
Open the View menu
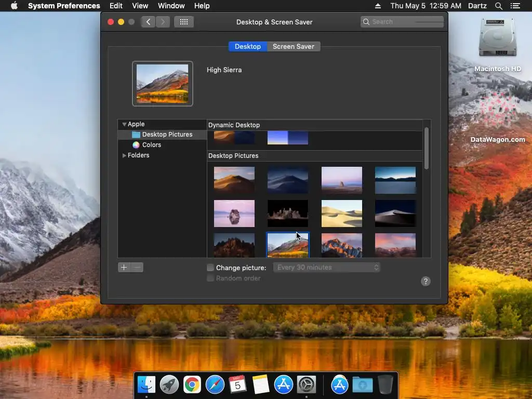[x=140, y=6]
